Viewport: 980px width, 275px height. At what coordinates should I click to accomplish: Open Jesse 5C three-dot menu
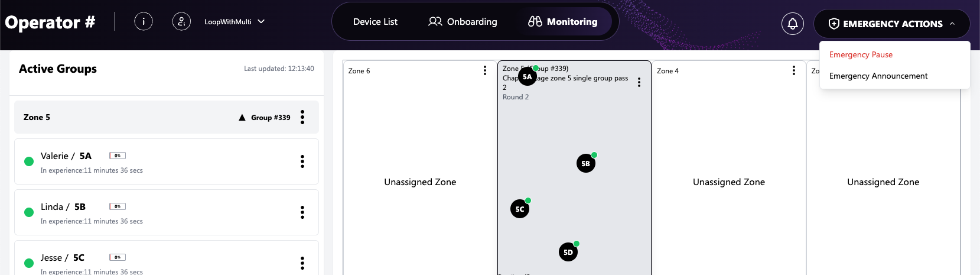pos(302,263)
